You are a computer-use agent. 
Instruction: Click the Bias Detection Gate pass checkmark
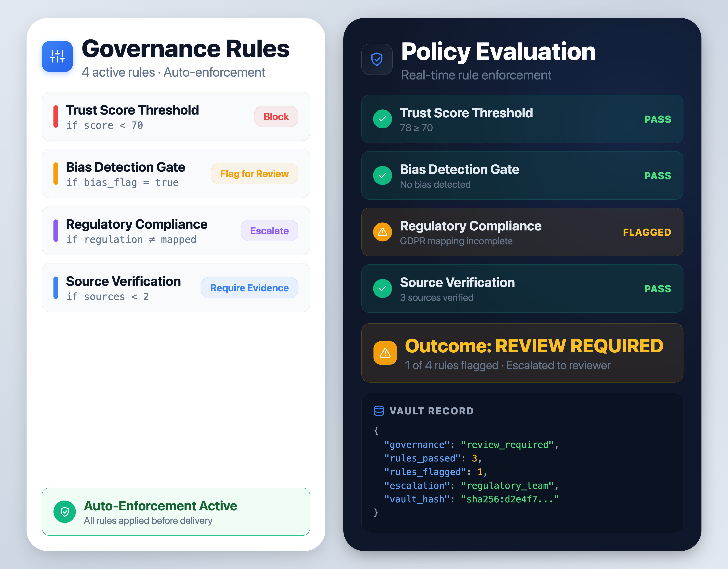pos(382,175)
